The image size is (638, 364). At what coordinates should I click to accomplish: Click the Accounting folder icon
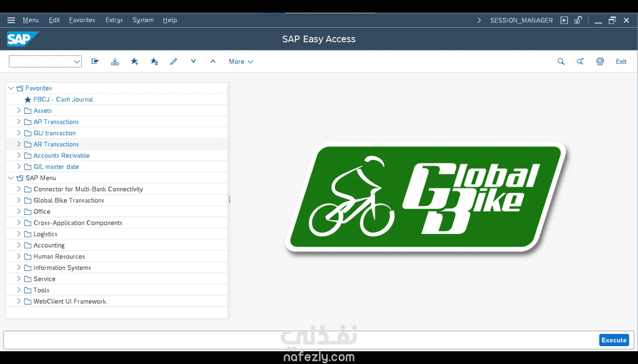pos(28,245)
